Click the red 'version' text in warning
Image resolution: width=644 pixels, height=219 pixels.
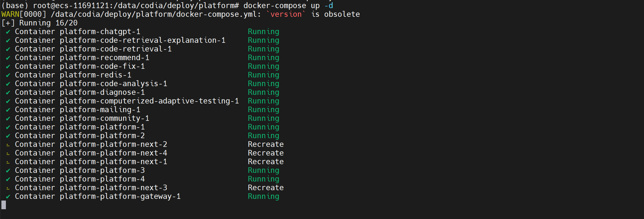pos(286,14)
